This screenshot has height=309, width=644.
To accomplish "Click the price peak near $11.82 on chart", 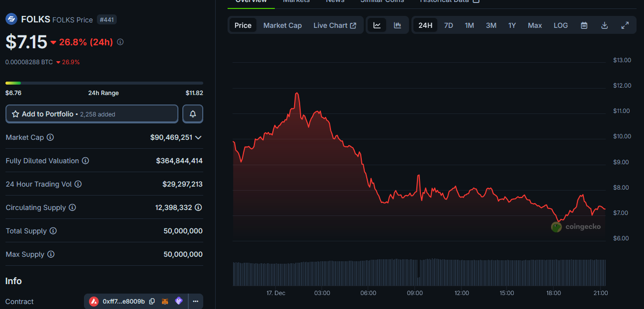I will [x=297, y=94].
